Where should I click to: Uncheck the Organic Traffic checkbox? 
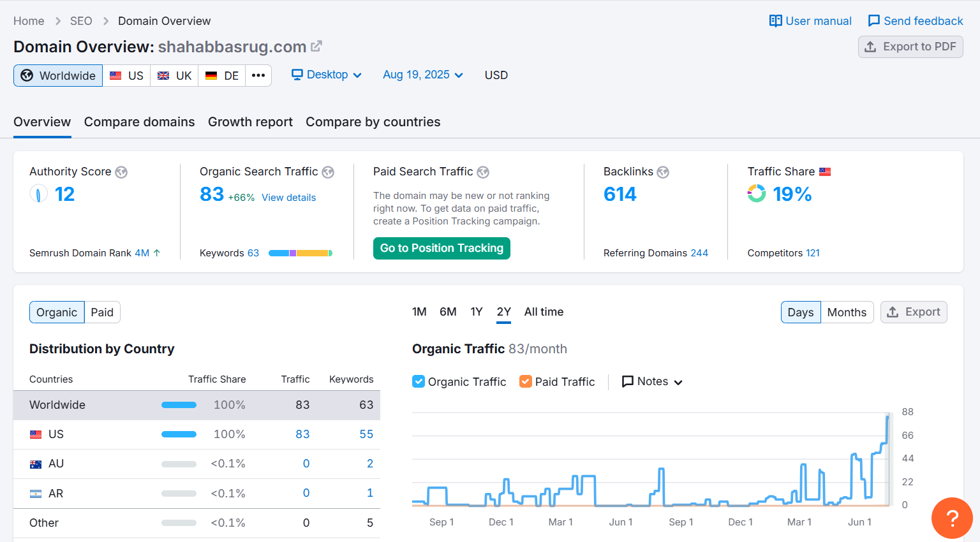pyautogui.click(x=419, y=381)
